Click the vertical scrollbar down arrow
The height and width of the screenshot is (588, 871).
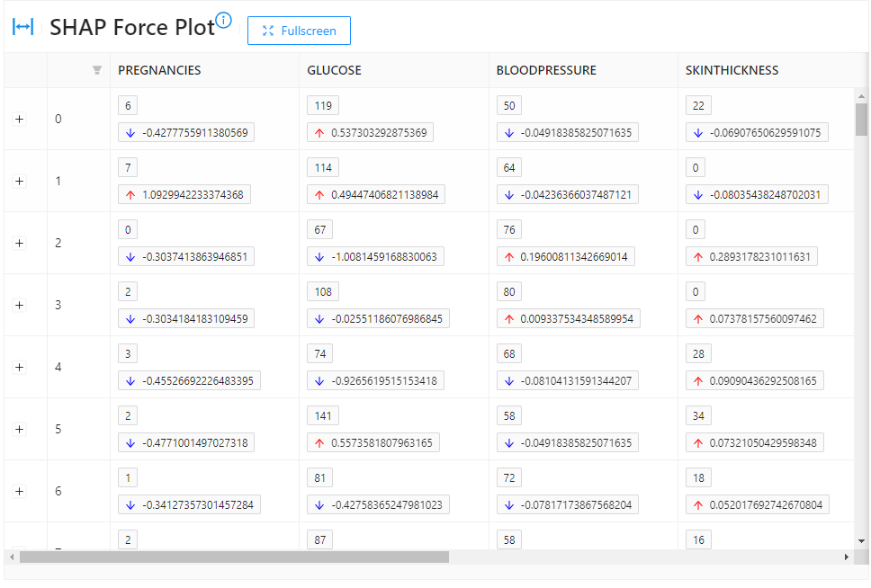pos(861,541)
